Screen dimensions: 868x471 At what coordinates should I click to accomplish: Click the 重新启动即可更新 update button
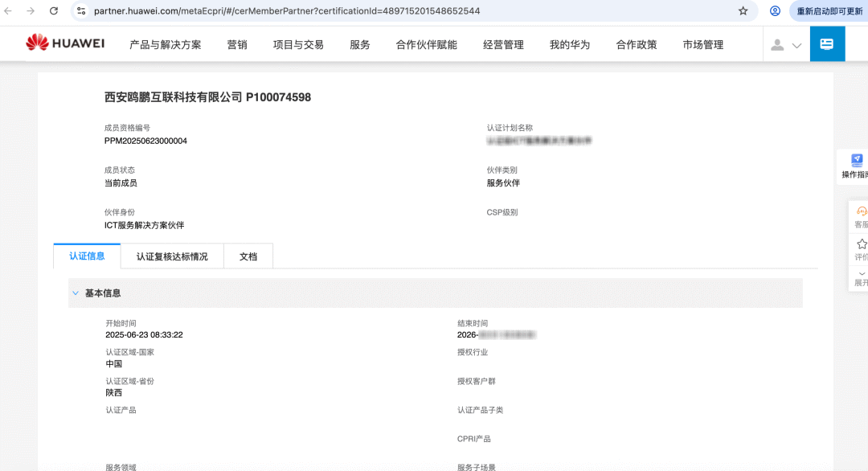829,11
